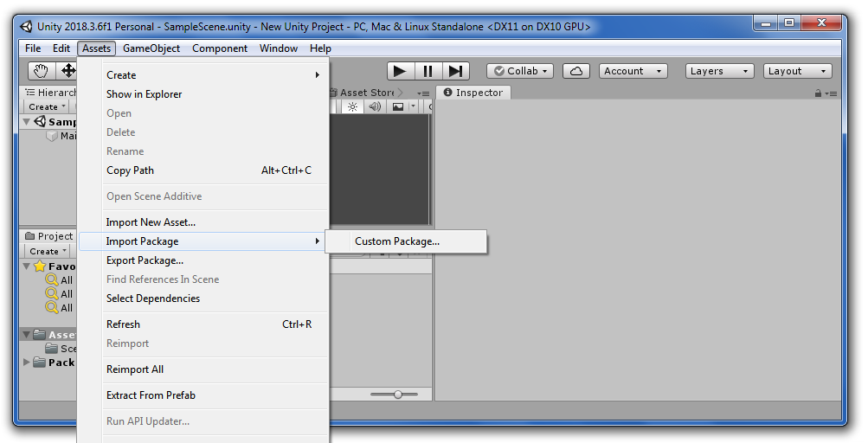Expand the Create submenu

[x=203, y=74]
